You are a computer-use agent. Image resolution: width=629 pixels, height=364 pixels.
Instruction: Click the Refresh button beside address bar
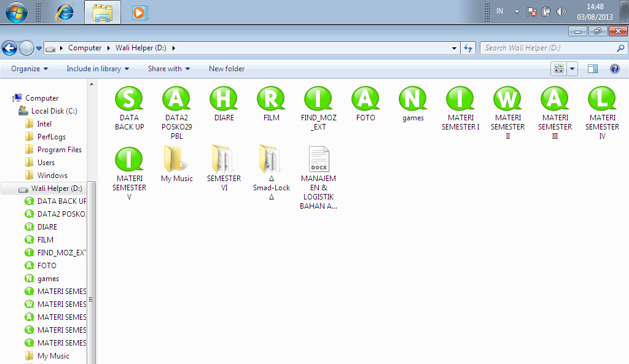click(468, 48)
